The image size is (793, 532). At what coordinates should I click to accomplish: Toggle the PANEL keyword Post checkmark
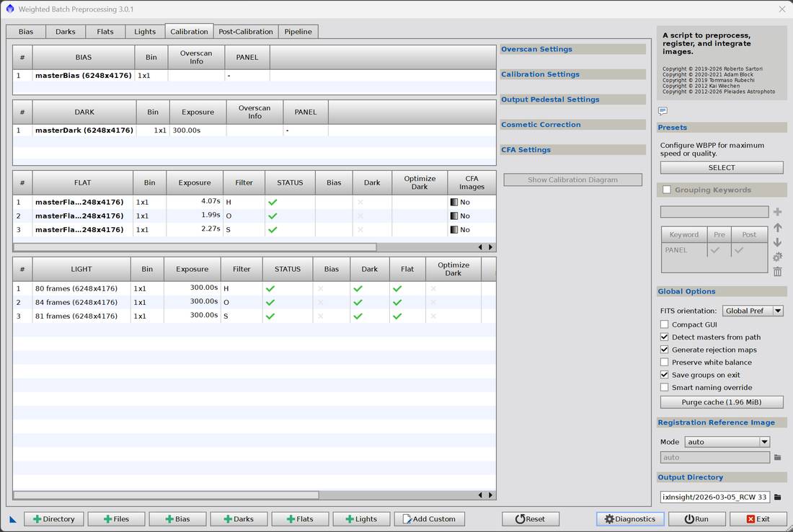739,250
